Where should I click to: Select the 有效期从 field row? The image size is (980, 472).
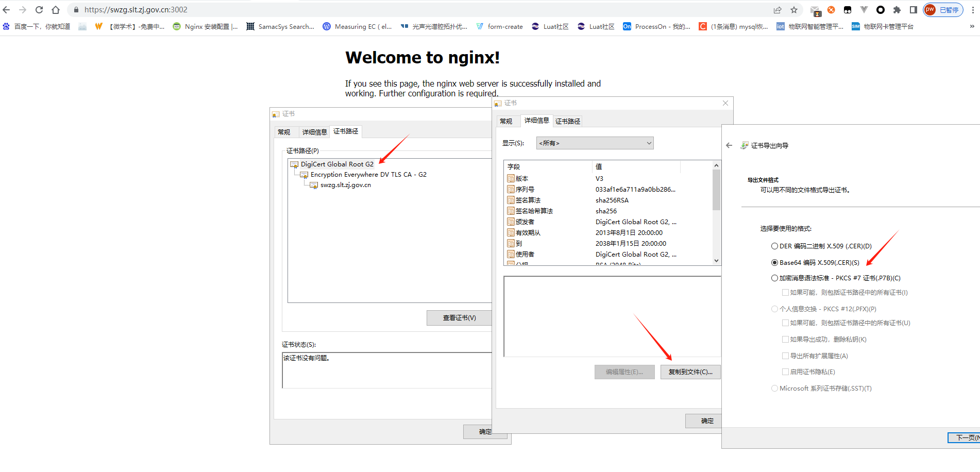click(x=609, y=233)
